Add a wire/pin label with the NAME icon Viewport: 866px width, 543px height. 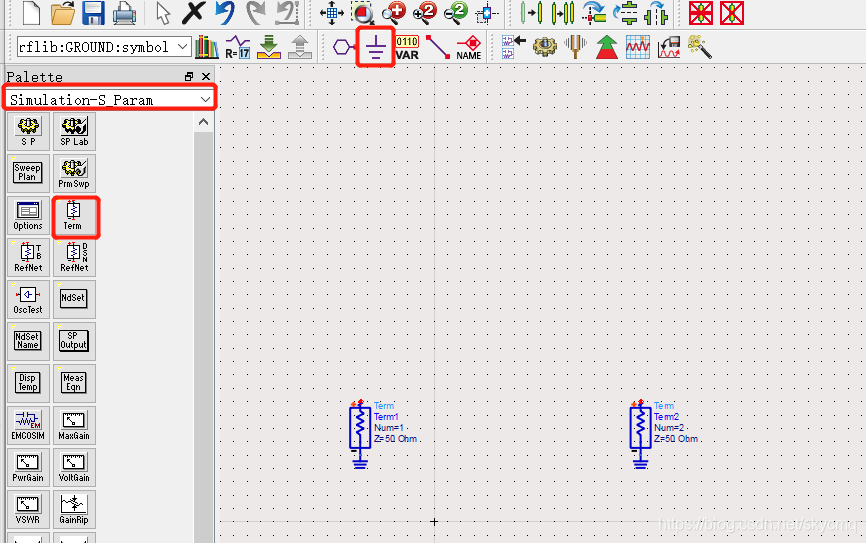pos(469,48)
